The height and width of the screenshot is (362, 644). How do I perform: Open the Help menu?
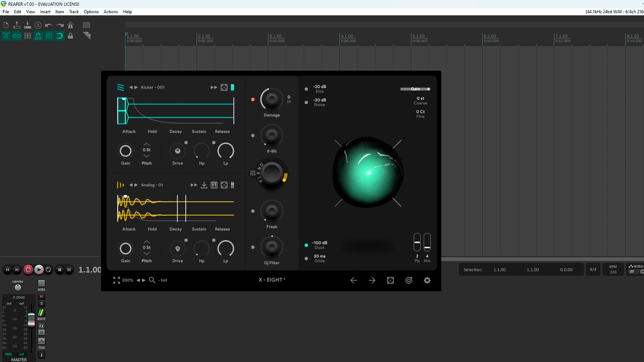pos(127,12)
